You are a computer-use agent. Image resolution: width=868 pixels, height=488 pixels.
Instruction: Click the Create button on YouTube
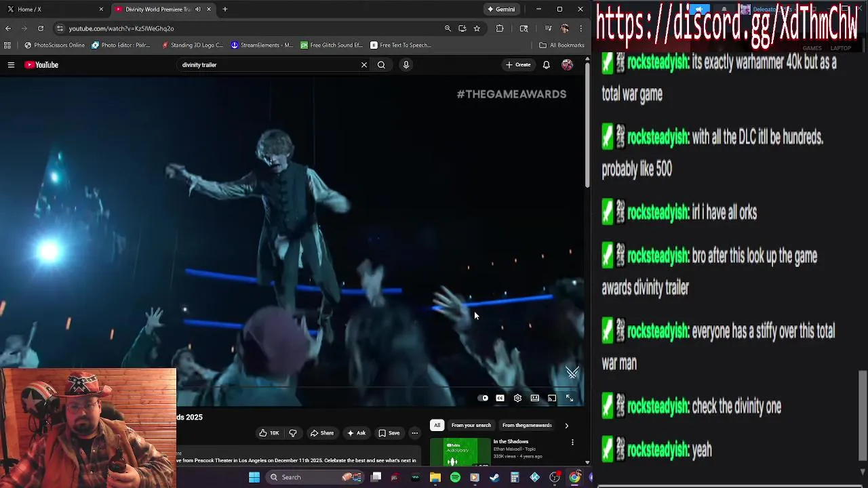(518, 65)
